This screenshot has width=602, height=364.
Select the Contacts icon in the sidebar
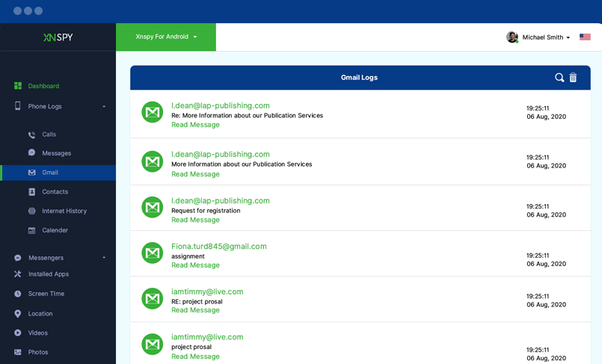[31, 192]
